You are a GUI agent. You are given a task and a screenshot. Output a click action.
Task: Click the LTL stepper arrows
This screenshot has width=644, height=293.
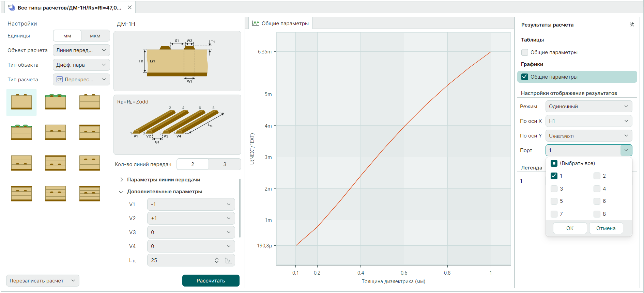(217, 260)
